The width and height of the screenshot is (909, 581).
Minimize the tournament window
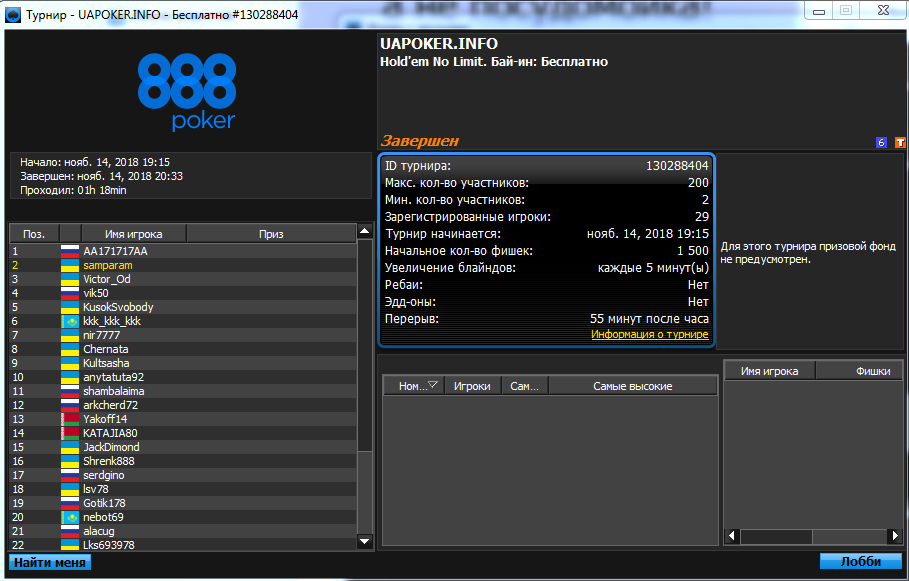819,10
